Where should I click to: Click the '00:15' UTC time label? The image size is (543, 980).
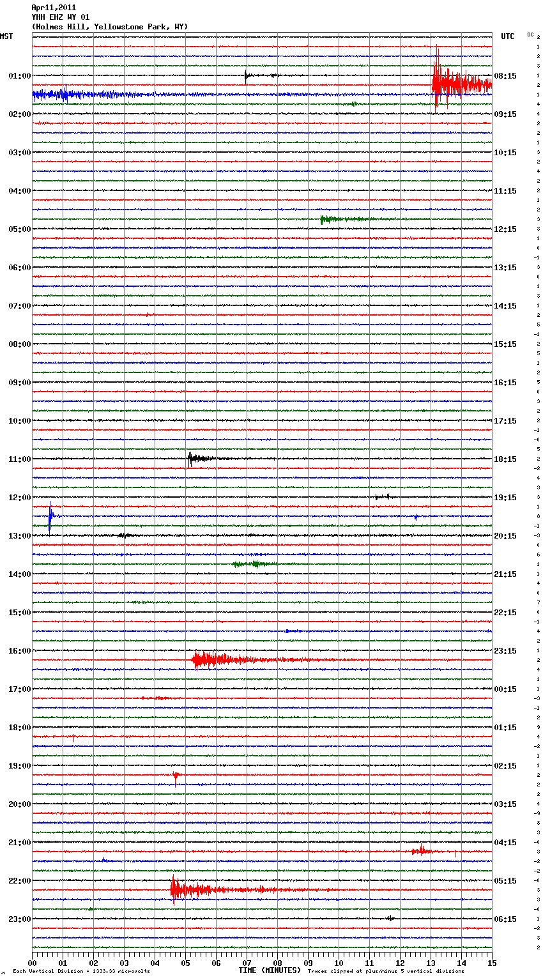pos(505,689)
